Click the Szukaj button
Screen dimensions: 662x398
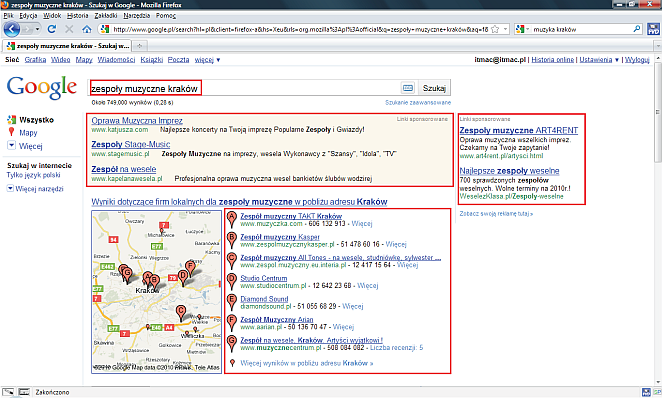click(434, 88)
